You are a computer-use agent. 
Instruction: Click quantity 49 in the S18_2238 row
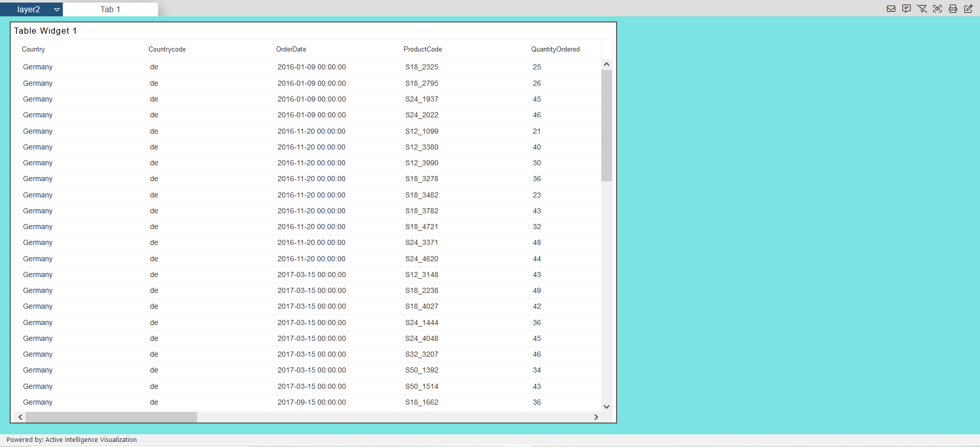pyautogui.click(x=537, y=290)
